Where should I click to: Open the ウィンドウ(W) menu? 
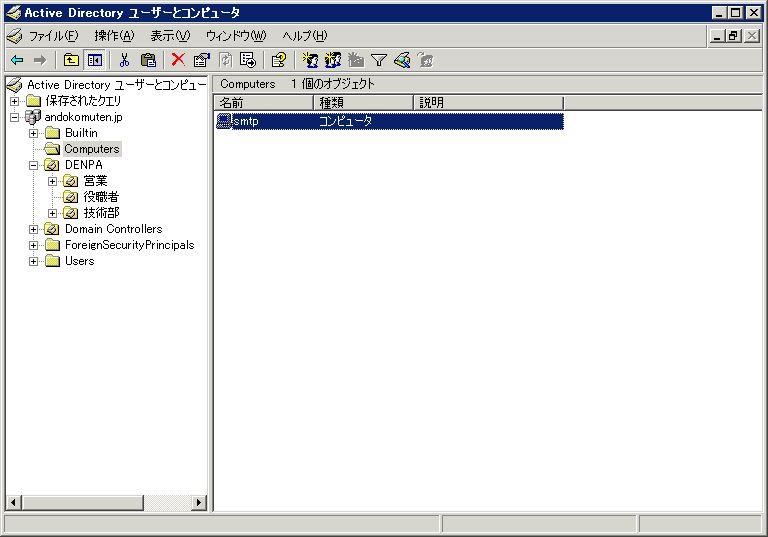[x=236, y=36]
